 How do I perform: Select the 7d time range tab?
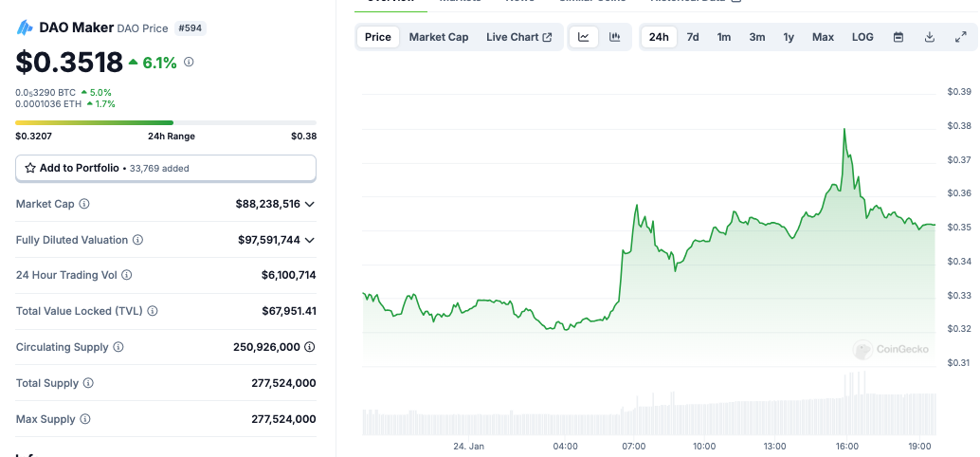693,37
